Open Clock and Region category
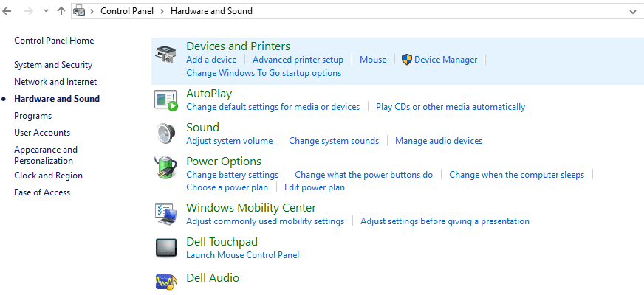Image resolution: width=644 pixels, height=295 pixels. 48,176
